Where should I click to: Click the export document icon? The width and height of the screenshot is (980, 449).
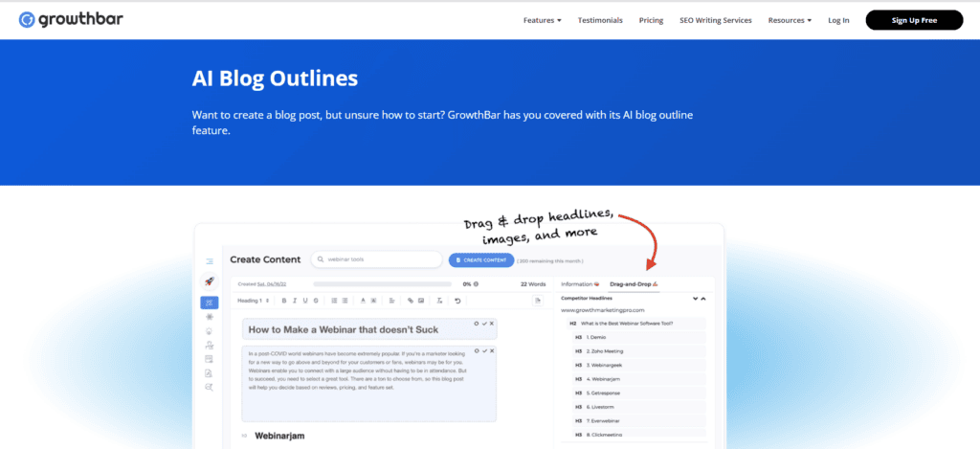pyautogui.click(x=538, y=301)
